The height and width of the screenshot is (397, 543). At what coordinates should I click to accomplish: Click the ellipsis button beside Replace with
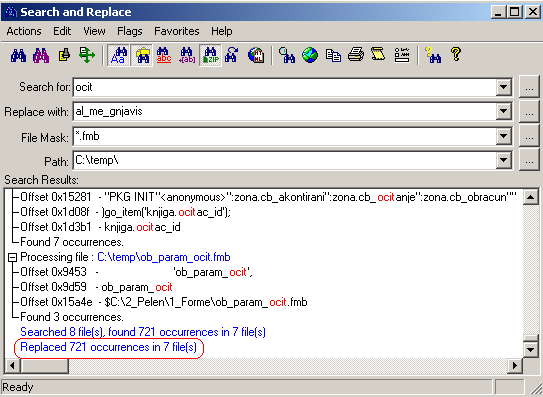(x=529, y=112)
